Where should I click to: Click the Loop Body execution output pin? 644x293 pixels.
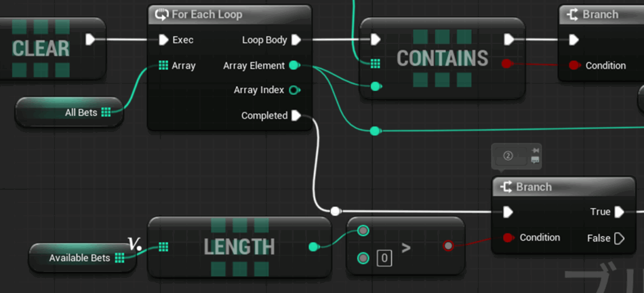pos(296,40)
